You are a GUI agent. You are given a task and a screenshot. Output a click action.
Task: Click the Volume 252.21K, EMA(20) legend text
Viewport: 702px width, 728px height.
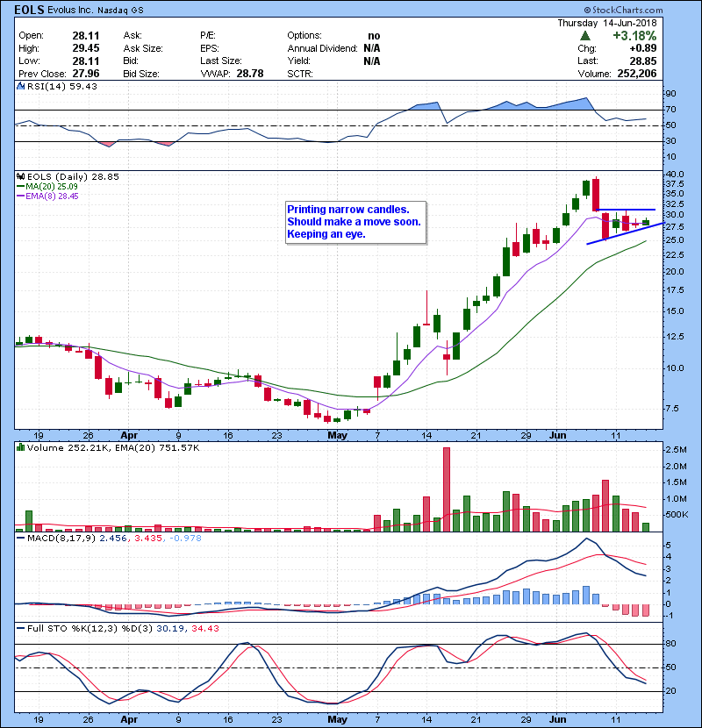(x=113, y=448)
